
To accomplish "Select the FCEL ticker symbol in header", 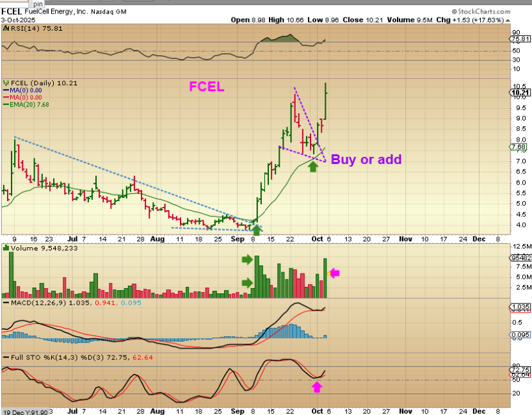I will coord(12,12).
